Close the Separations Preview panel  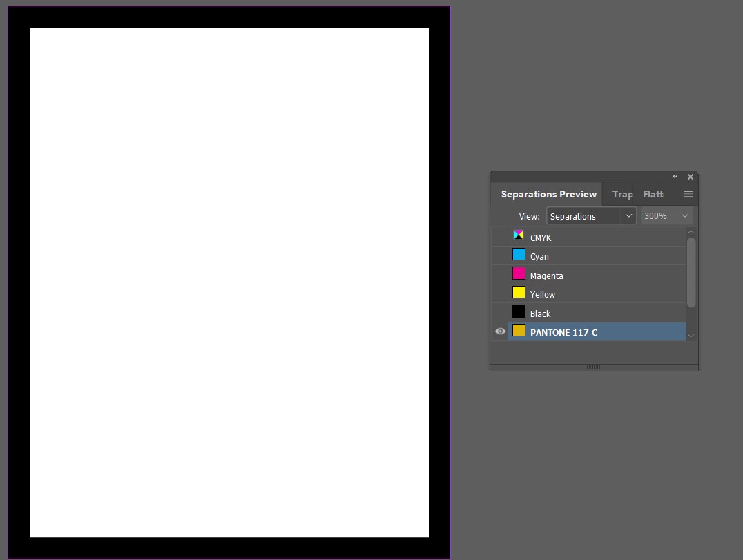click(690, 177)
